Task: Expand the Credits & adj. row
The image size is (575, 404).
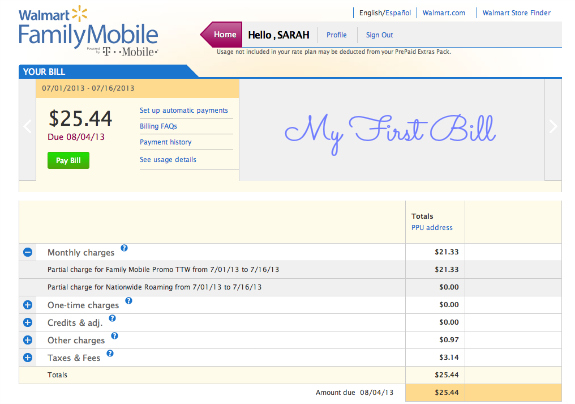Action: pyautogui.click(x=28, y=322)
